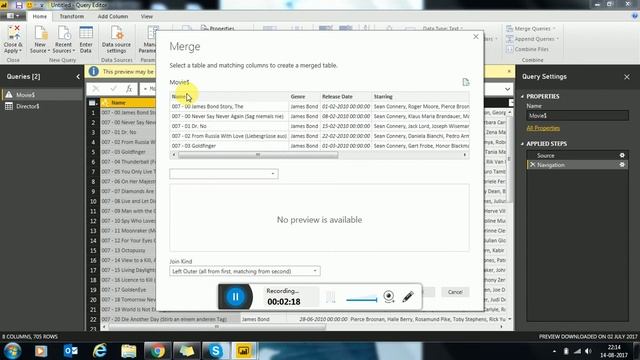Open File Explorer from the taskbar
The height and width of the screenshot is (360, 640).
(128, 351)
